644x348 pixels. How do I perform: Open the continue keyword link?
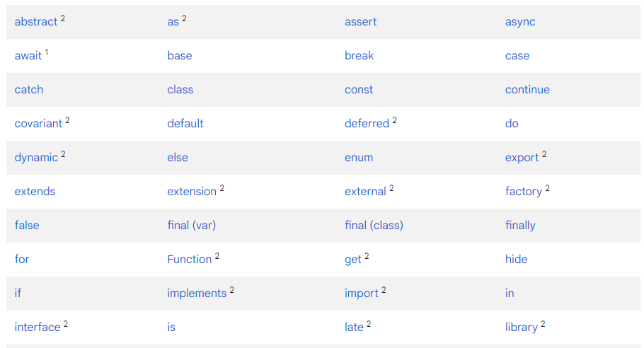pos(527,90)
